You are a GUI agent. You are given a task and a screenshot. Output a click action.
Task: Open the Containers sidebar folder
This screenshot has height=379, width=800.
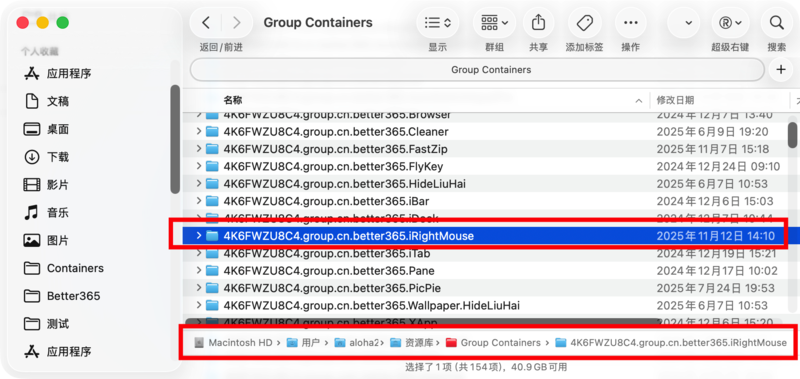tap(75, 268)
